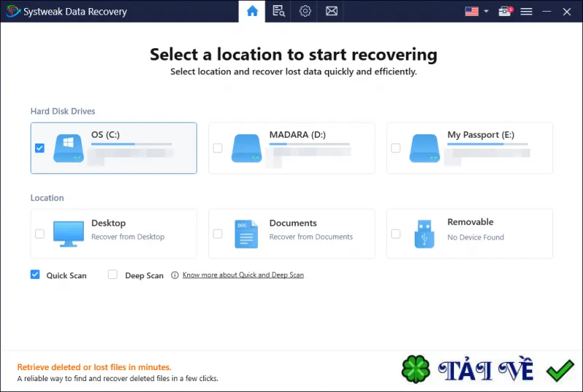The height and width of the screenshot is (392, 583).
Task: Check the Desktop location checkbox
Action: pyautogui.click(x=39, y=234)
